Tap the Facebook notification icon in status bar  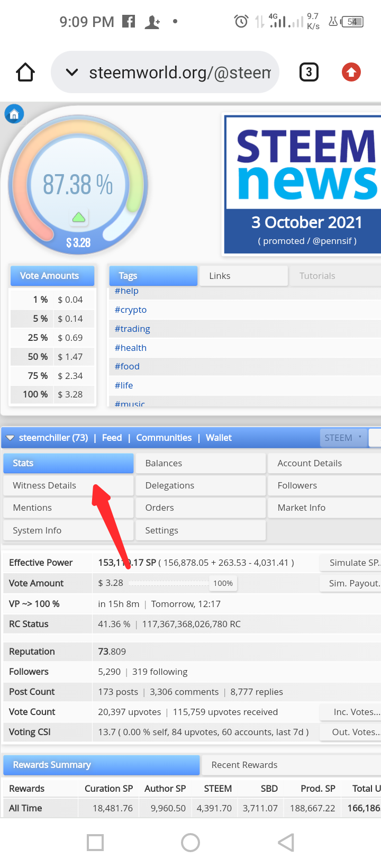(x=129, y=21)
